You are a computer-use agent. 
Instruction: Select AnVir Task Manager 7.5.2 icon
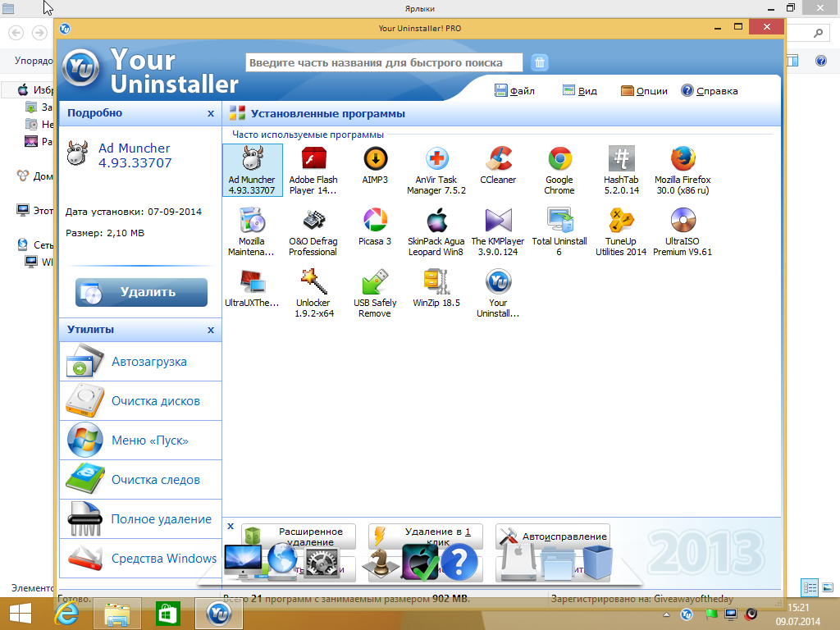(x=436, y=171)
